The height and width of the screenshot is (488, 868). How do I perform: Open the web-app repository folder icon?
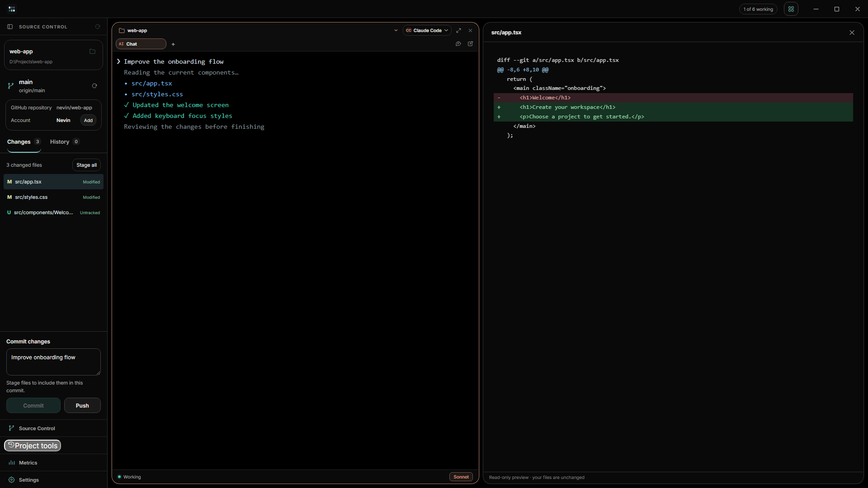(92, 52)
